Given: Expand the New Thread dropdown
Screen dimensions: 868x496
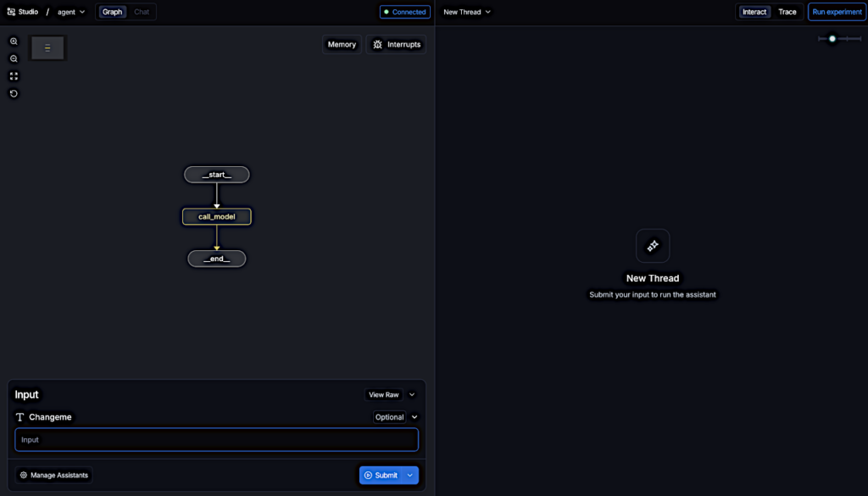Looking at the screenshot, I should coord(467,12).
